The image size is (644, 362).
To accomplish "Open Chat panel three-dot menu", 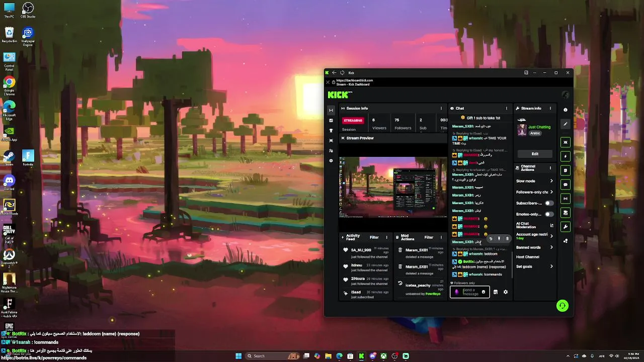I will (x=507, y=108).
